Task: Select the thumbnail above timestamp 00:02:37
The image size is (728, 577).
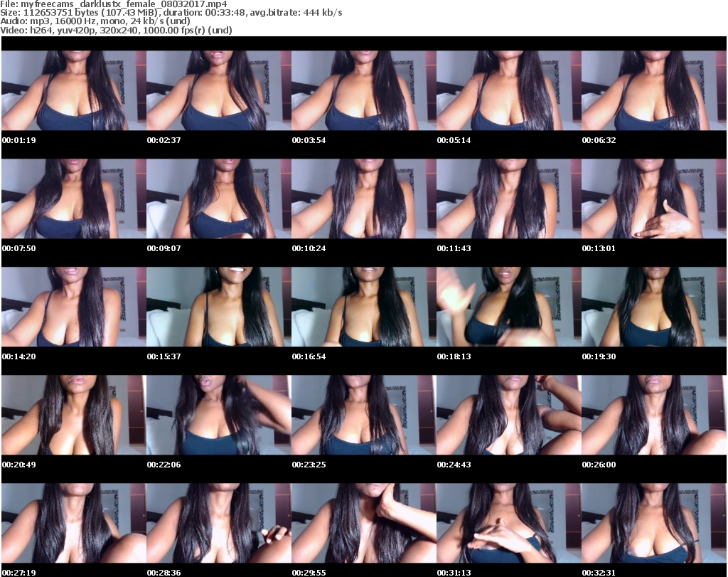Action: pyautogui.click(x=219, y=90)
